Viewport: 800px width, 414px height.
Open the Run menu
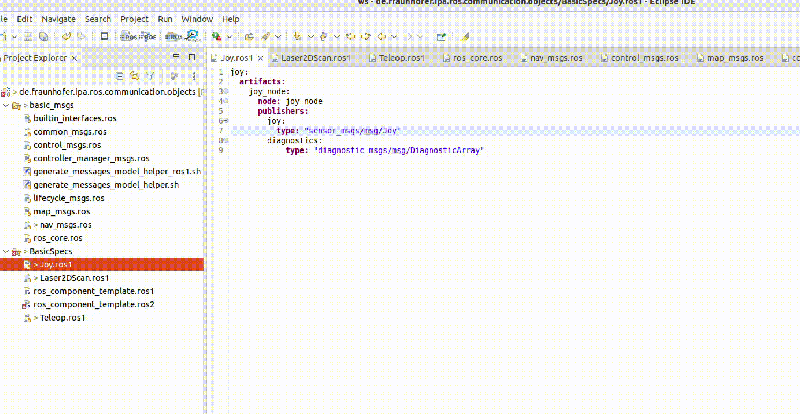[x=165, y=19]
